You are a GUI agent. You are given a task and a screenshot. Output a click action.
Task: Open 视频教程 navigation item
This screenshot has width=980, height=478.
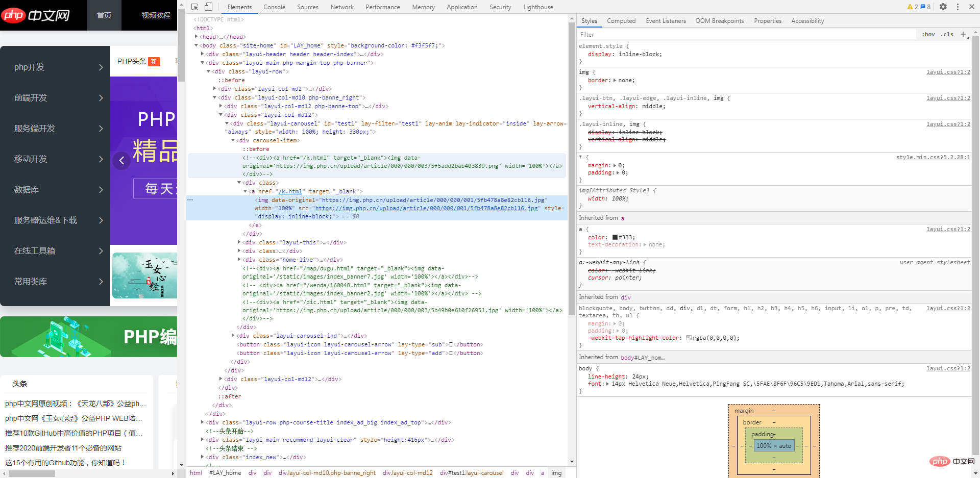click(x=156, y=15)
